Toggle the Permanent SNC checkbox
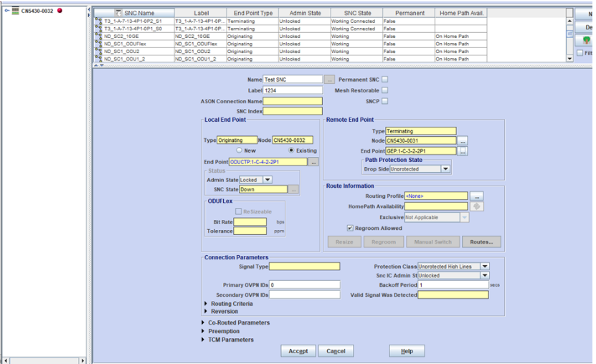 click(x=384, y=80)
